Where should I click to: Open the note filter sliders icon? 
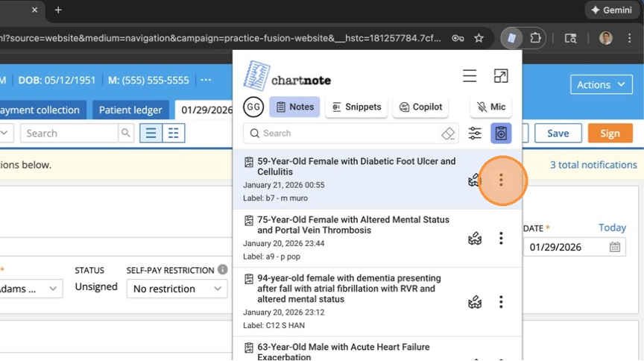[475, 134]
